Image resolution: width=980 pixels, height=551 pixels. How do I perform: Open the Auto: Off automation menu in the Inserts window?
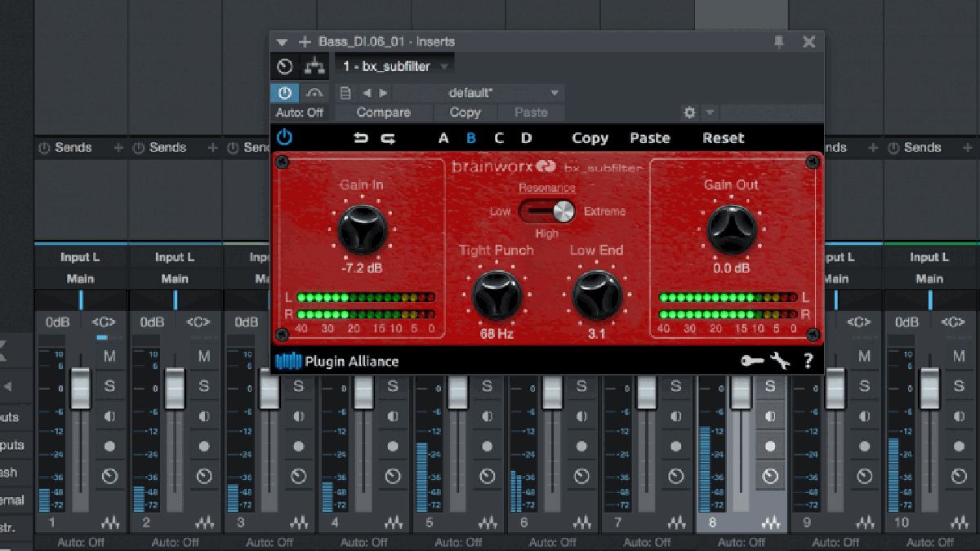pos(300,113)
